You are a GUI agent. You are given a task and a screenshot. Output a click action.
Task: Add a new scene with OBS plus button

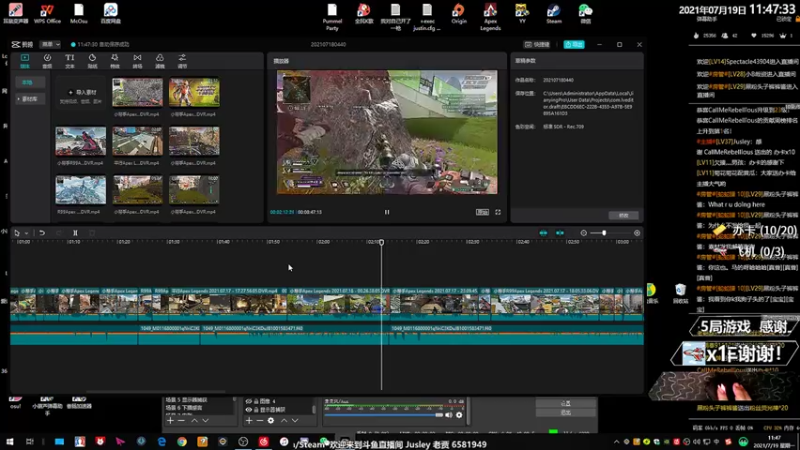170,420
